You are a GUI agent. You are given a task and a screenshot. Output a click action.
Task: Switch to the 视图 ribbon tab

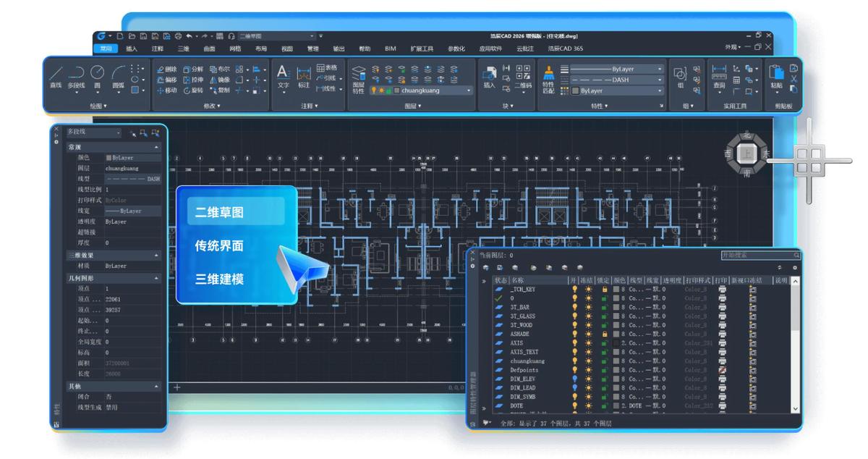287,49
